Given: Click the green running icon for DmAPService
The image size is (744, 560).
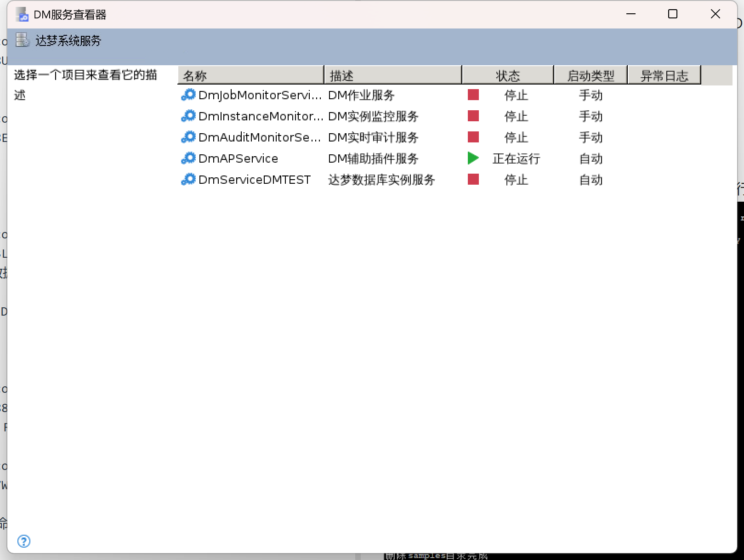Looking at the screenshot, I should pos(473,158).
